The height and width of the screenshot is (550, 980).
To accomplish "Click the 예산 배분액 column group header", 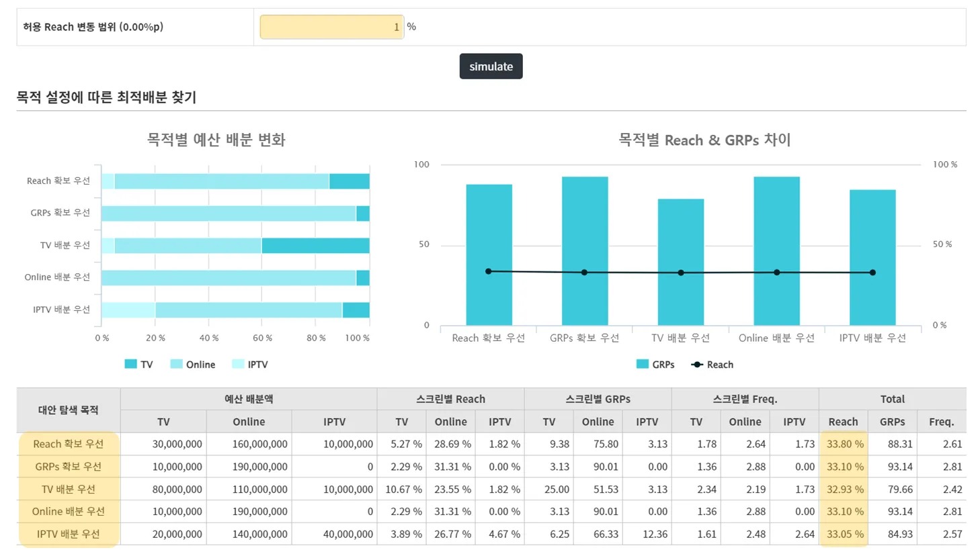I will (x=249, y=399).
